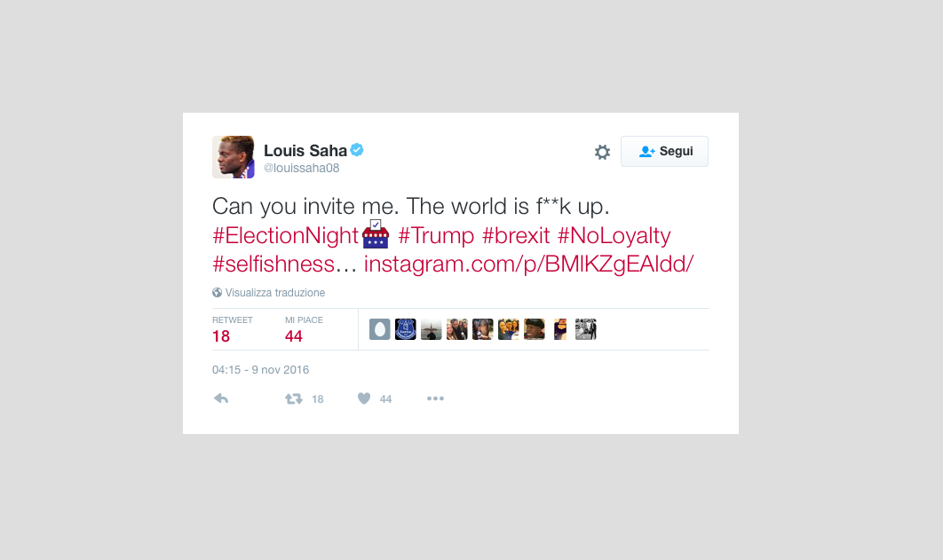Open the @louissaha08 handle link
The image size is (943, 560).
(x=302, y=168)
